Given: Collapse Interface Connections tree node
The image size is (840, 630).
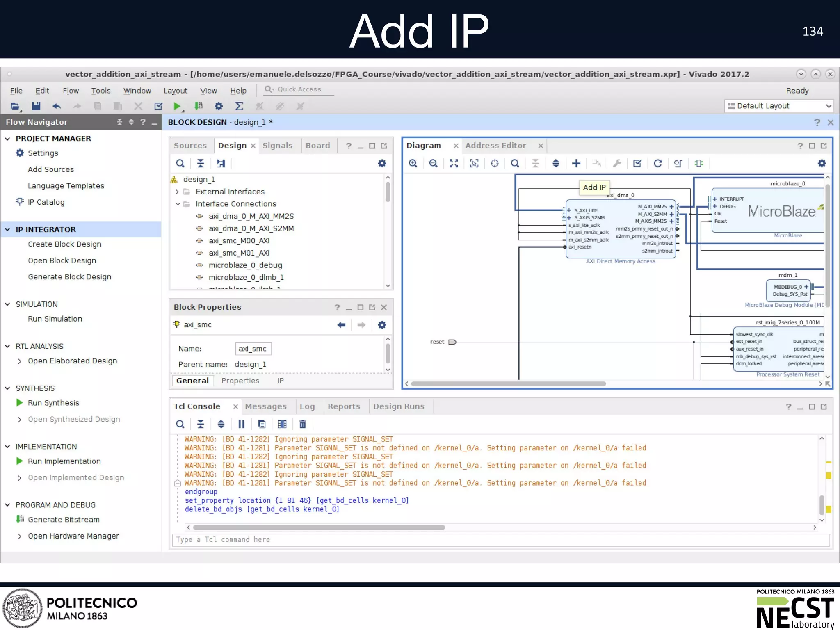Looking at the screenshot, I should point(178,204).
